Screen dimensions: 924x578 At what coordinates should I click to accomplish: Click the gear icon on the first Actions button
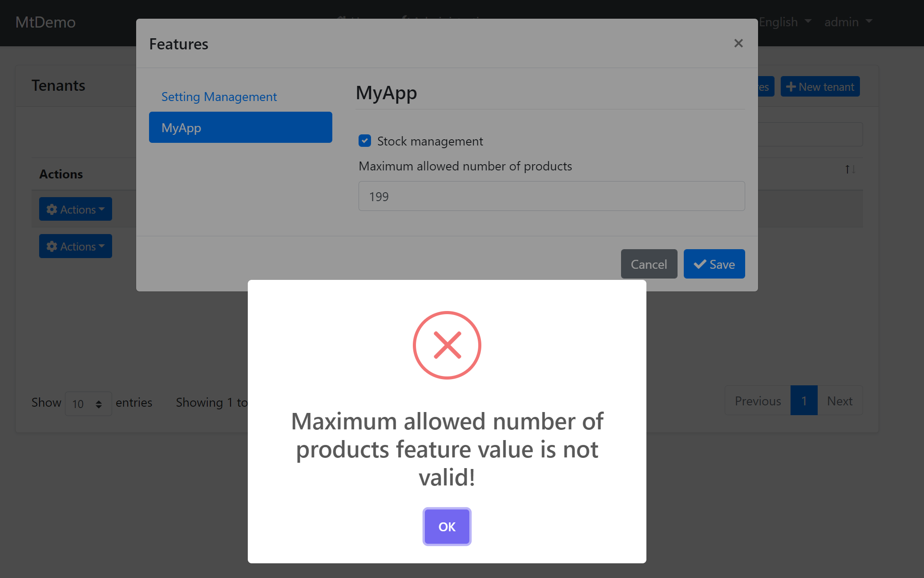(x=51, y=209)
